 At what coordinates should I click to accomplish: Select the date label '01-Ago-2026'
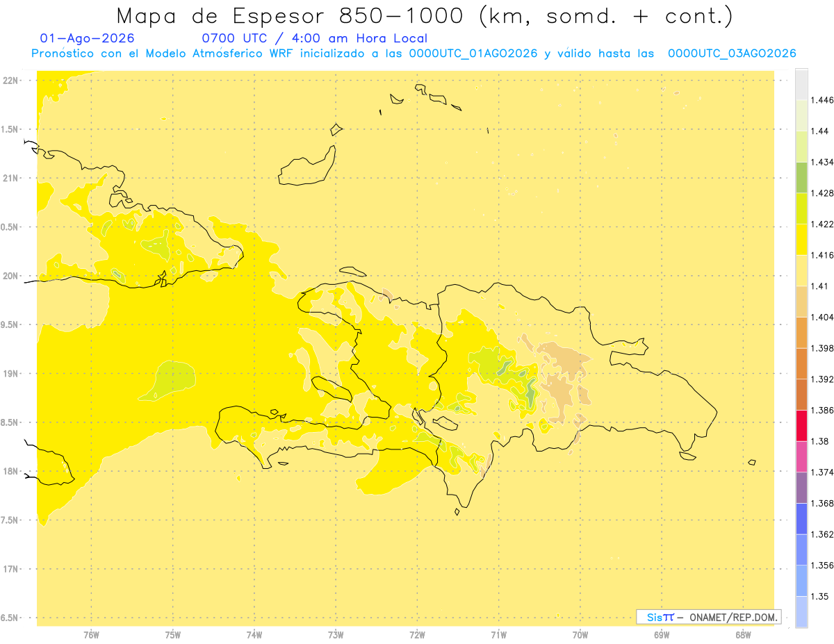click(88, 38)
